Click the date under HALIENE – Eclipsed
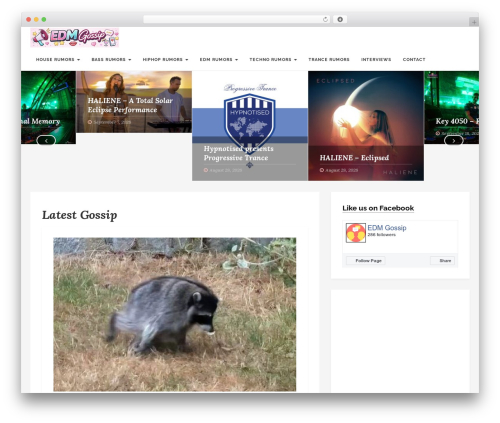Screen dimensions: 500x423 tap(342, 170)
